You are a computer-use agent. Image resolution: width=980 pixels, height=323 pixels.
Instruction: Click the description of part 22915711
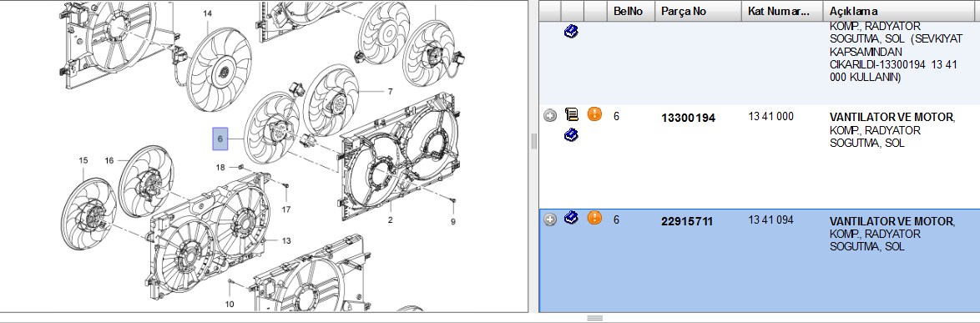[x=892, y=234]
